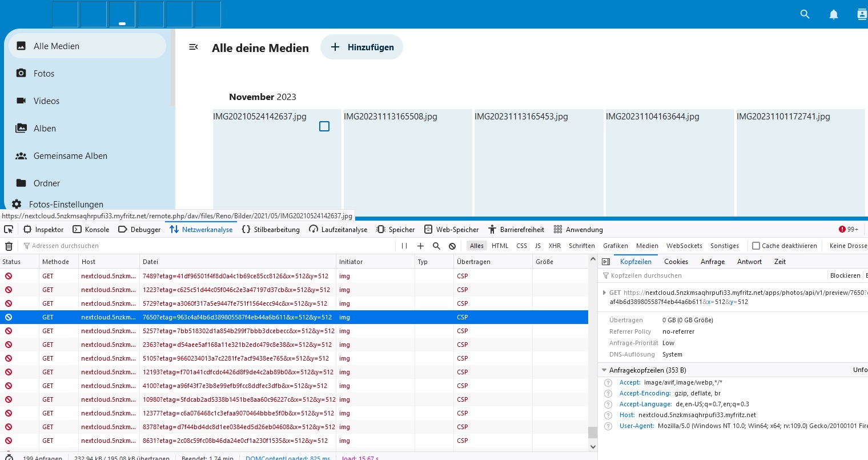Open the Konsole devtools tab
This screenshot has height=460, width=868.
click(x=91, y=230)
